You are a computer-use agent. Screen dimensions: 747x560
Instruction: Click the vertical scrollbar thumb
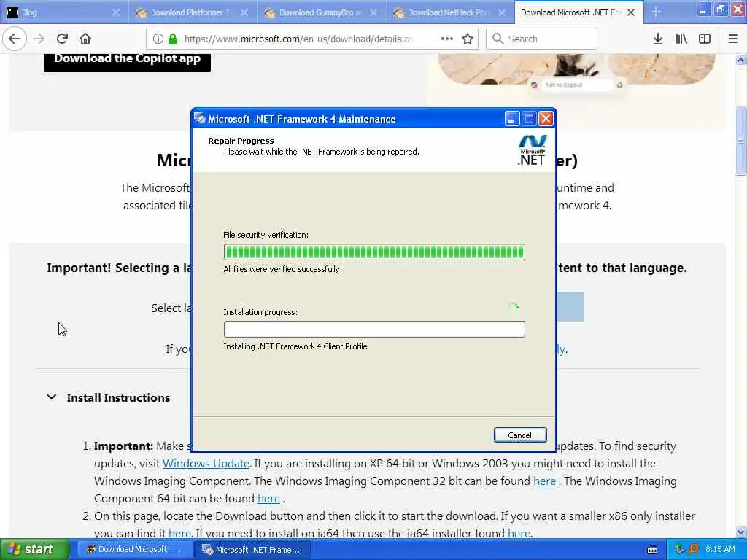tap(740, 141)
